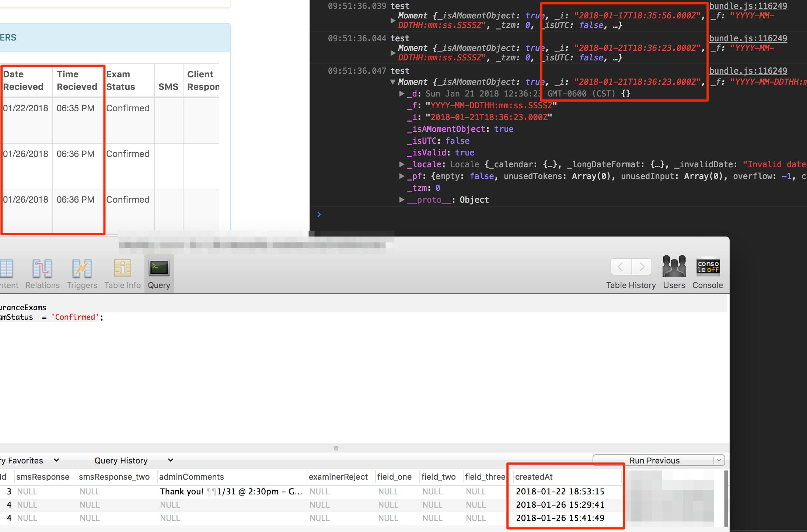Expand the _locale property
The width and height of the screenshot is (807, 532).
401,164
